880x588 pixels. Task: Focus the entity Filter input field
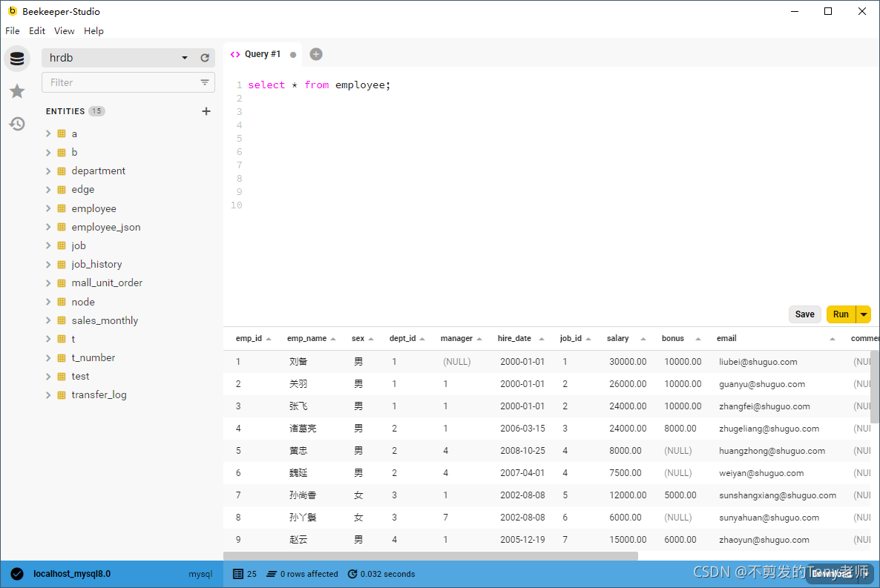(119, 82)
